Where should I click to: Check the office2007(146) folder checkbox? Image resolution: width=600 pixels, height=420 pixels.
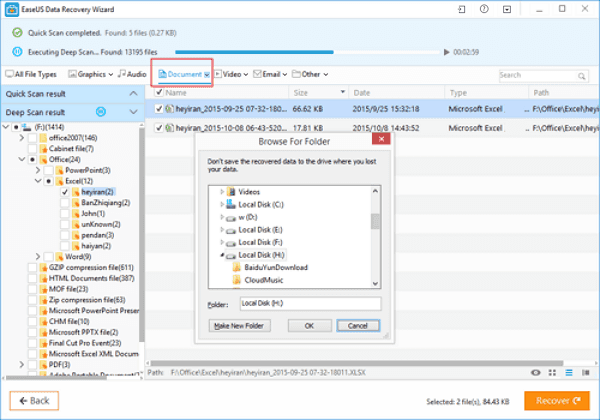pos(33,138)
